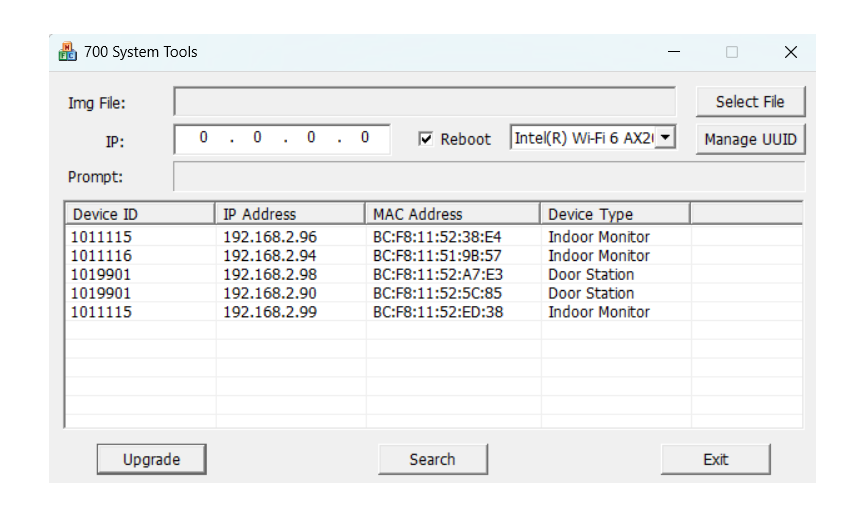Select the row with IP 192.168.2.98

tap(434, 275)
